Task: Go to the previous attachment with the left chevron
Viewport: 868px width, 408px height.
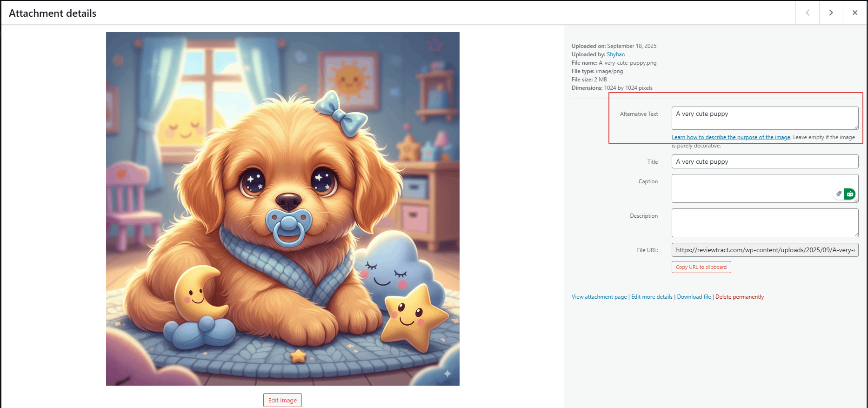Action: [808, 13]
